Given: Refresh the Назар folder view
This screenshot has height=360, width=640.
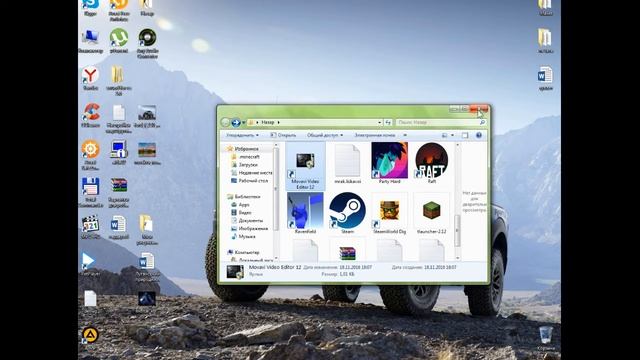Looking at the screenshot, I should click(388, 122).
